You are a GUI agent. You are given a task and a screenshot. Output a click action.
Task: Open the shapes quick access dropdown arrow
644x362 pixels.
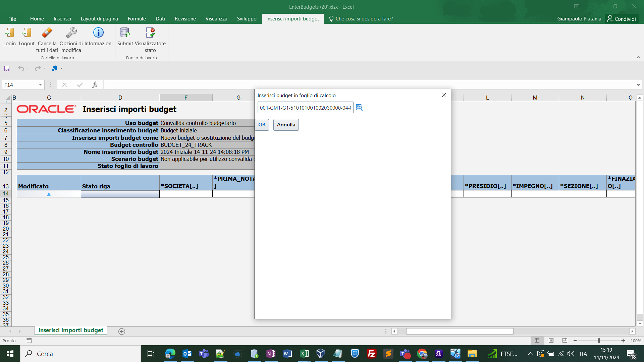click(61, 68)
